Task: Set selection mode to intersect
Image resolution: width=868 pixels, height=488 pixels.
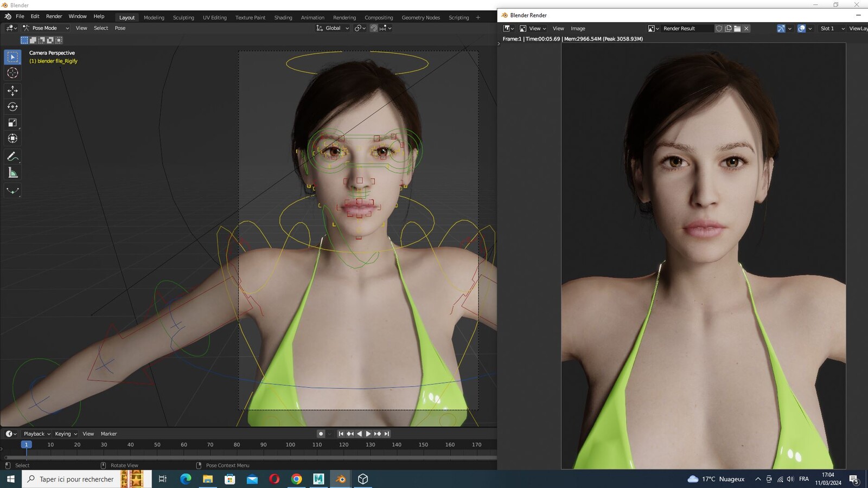Action: [59, 40]
